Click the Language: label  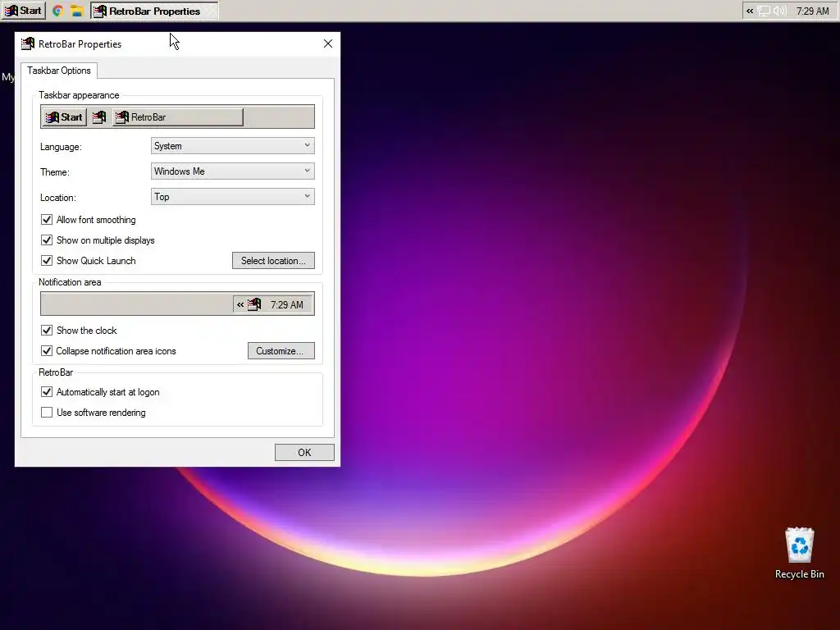[x=61, y=147]
